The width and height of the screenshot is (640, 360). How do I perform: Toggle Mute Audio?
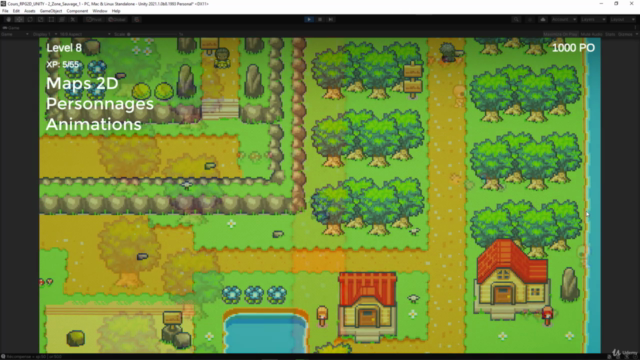point(591,34)
